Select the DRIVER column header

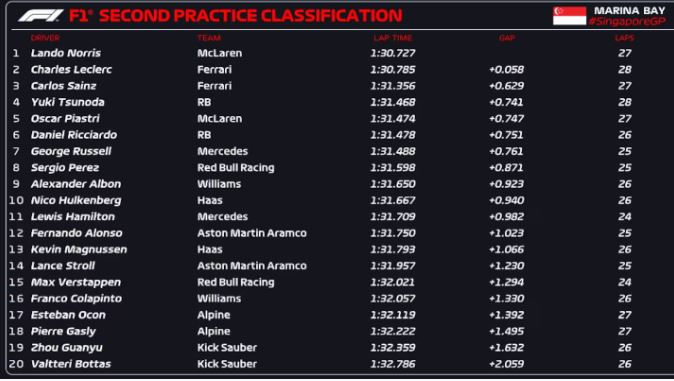45,38
